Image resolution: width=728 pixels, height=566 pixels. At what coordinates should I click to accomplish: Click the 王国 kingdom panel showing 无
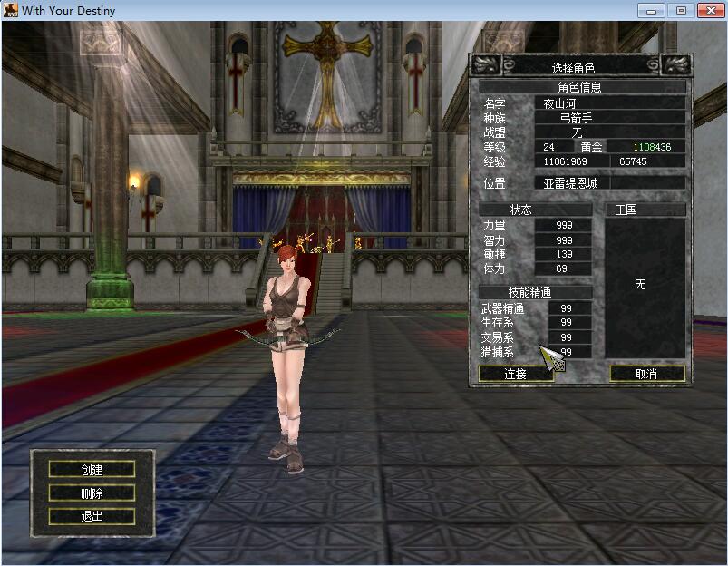click(645, 288)
